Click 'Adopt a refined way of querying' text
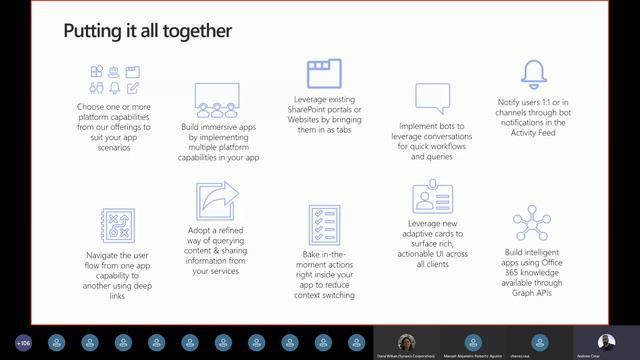This screenshot has height=360, width=640. tap(216, 251)
